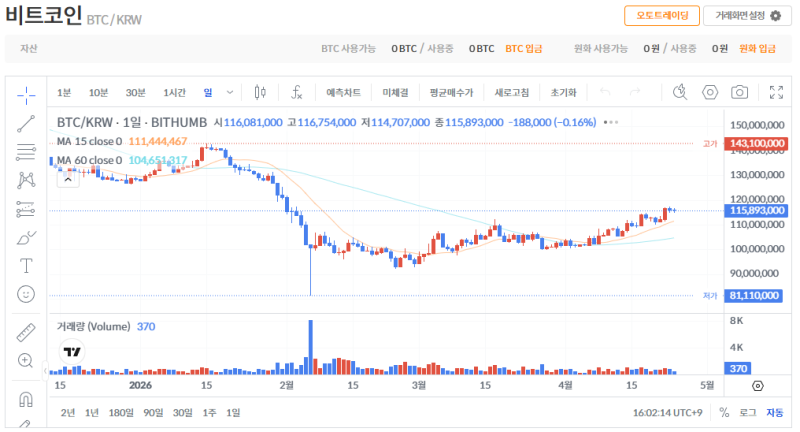The image size is (800, 432).
Task: Undo the last chart action
Action: 605,92
